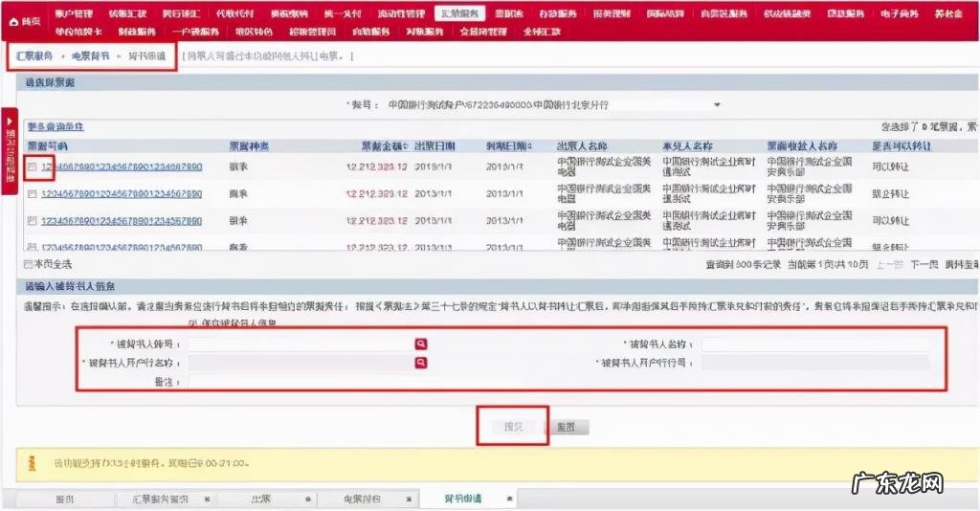Click the 被背书人名称 input field
The height and width of the screenshot is (511, 980).
click(x=815, y=344)
